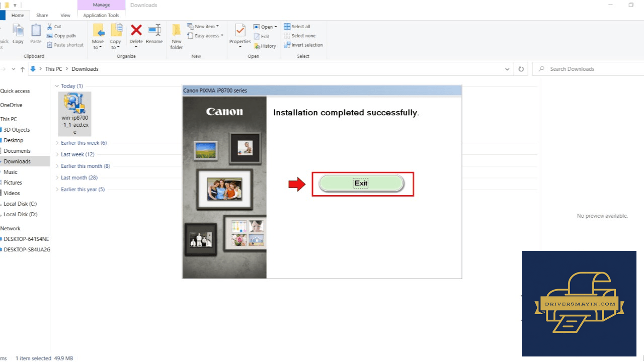This screenshot has height=362, width=644.
Task: Click the quick access toolbar dropdown arrow
Action: coord(15,5)
